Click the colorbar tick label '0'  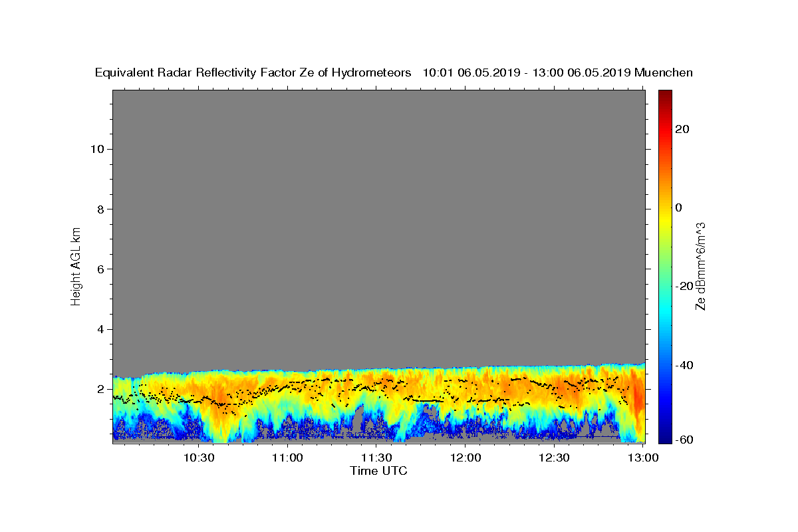coord(678,207)
